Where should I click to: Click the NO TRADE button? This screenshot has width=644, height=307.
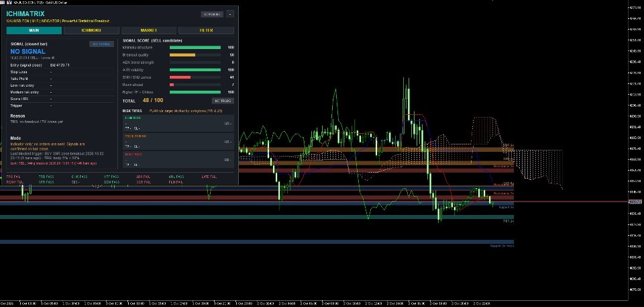click(223, 101)
